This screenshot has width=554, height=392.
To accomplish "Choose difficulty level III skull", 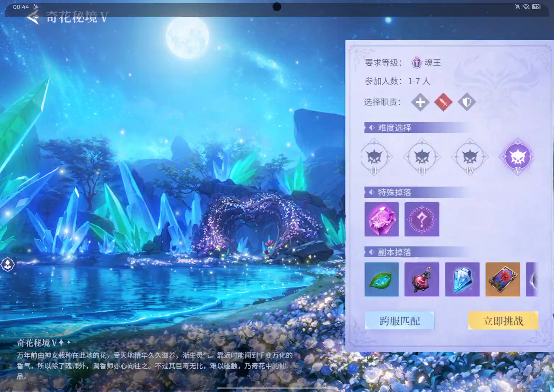I will (422, 157).
